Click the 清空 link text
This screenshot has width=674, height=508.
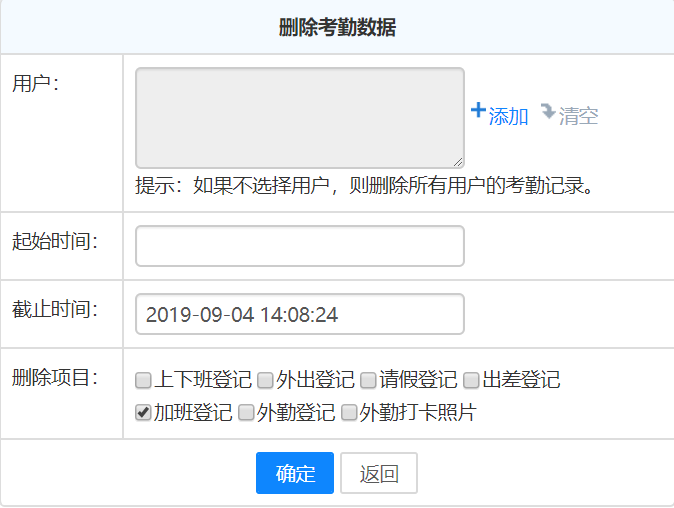pyautogui.click(x=578, y=116)
